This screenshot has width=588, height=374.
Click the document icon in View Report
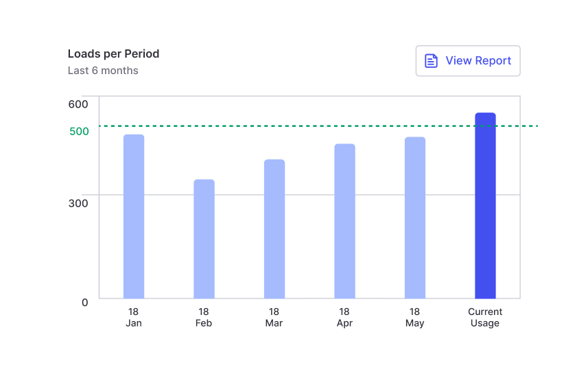coord(431,61)
